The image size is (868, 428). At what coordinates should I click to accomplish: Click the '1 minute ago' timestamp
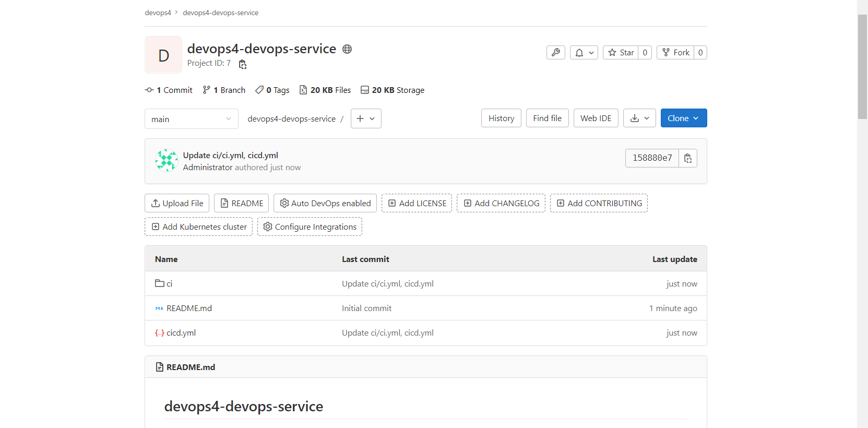673,308
